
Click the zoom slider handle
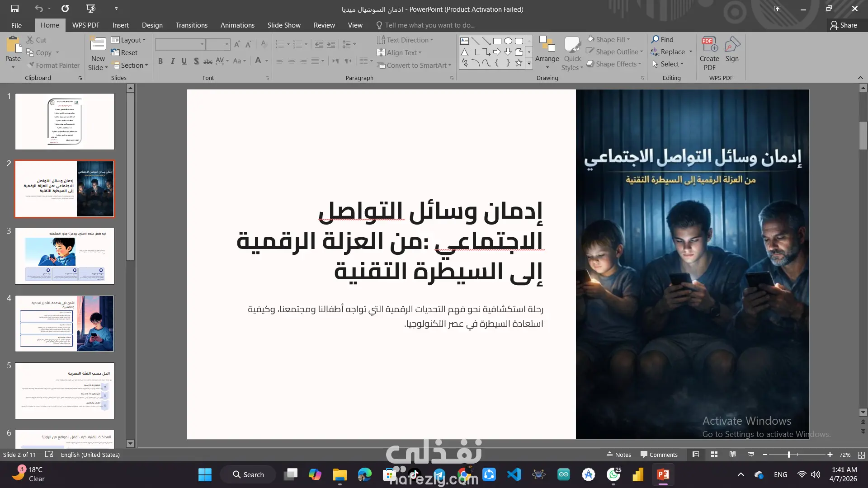(x=789, y=455)
